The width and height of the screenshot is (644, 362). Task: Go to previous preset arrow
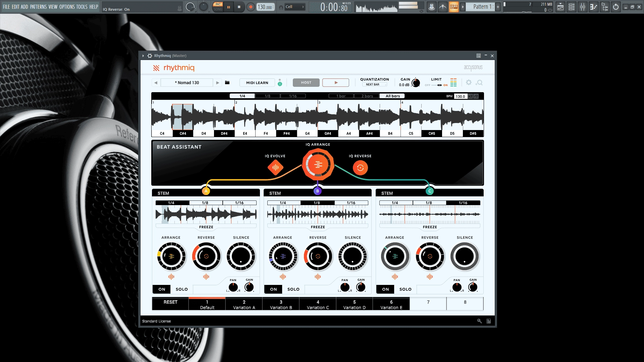tap(156, 82)
